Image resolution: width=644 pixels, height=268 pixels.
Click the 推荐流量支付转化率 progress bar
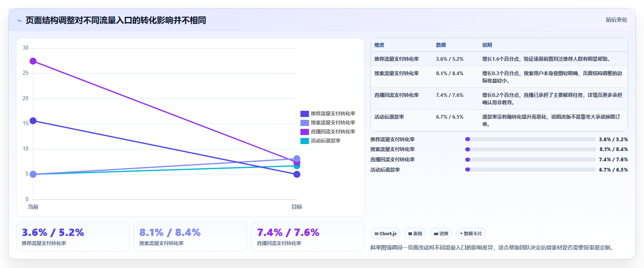pos(530,139)
